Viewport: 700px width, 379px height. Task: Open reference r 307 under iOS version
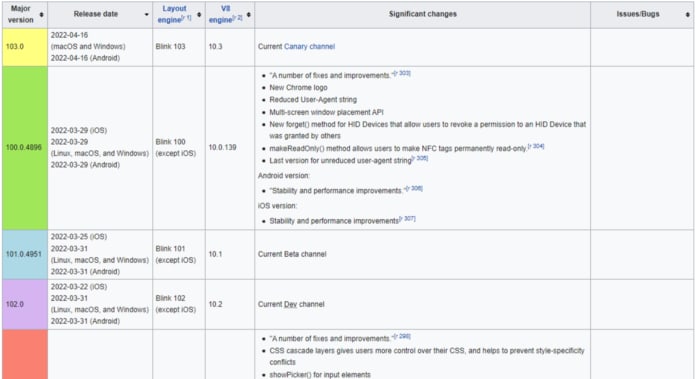(x=407, y=218)
